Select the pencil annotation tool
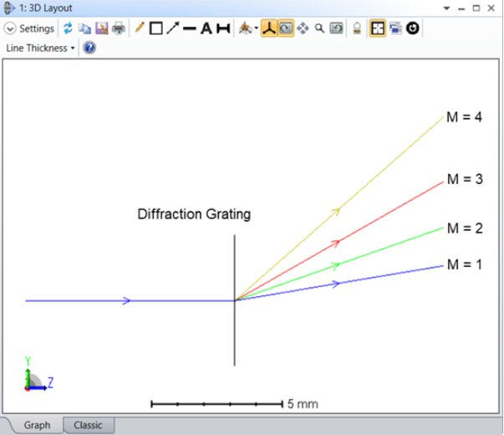The image size is (504, 435). pyautogui.click(x=140, y=28)
